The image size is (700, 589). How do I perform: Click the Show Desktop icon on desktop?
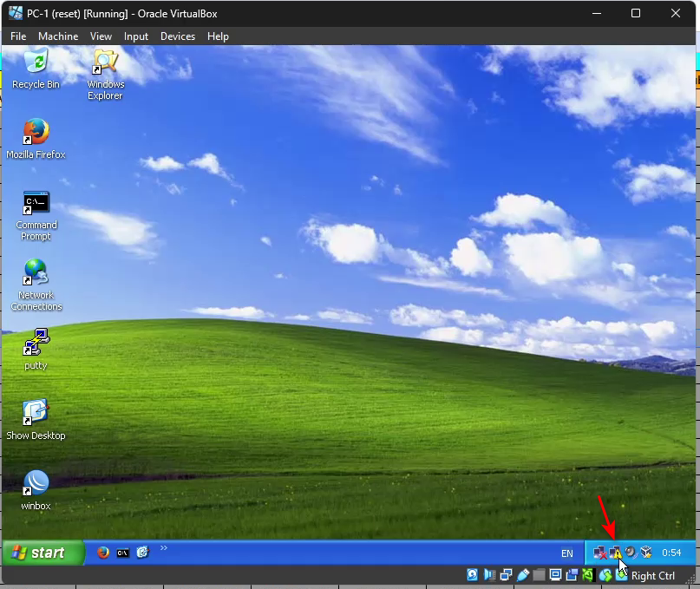point(36,414)
